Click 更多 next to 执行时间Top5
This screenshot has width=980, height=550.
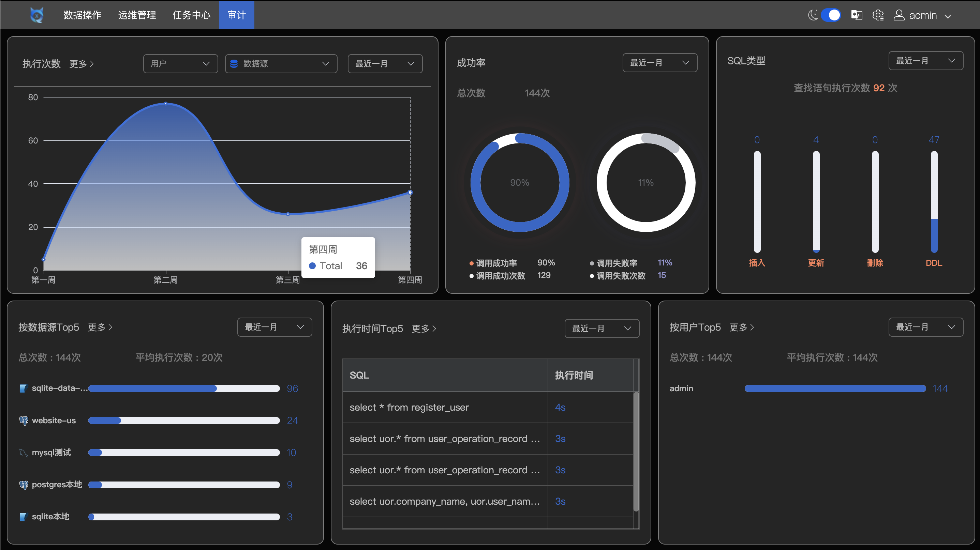tap(424, 328)
